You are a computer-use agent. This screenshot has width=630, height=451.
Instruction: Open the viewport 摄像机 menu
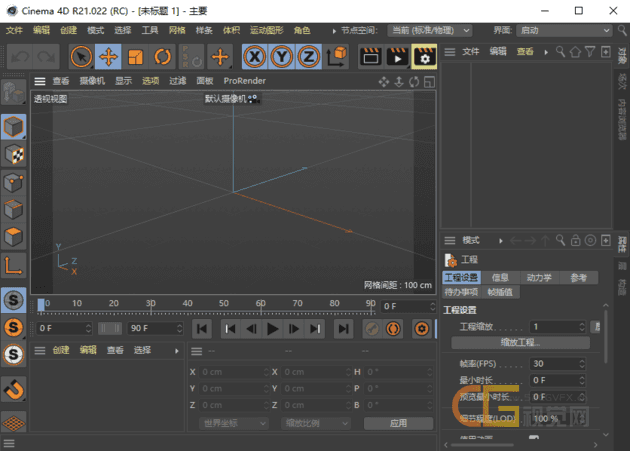tap(92, 81)
